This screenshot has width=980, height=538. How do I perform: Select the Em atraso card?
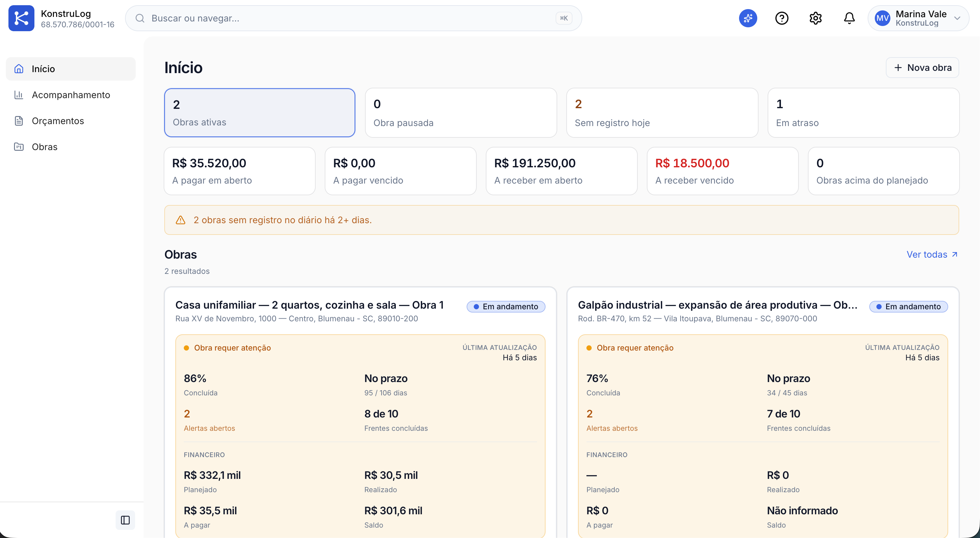click(x=863, y=113)
